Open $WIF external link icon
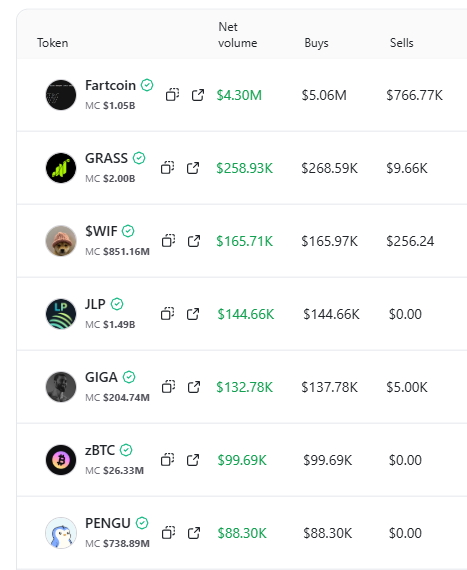This screenshot has width=467, height=570. click(x=194, y=241)
